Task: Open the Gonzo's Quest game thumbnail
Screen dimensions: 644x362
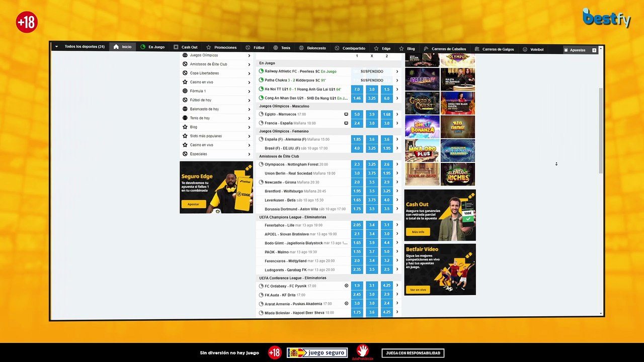Action: click(x=422, y=103)
